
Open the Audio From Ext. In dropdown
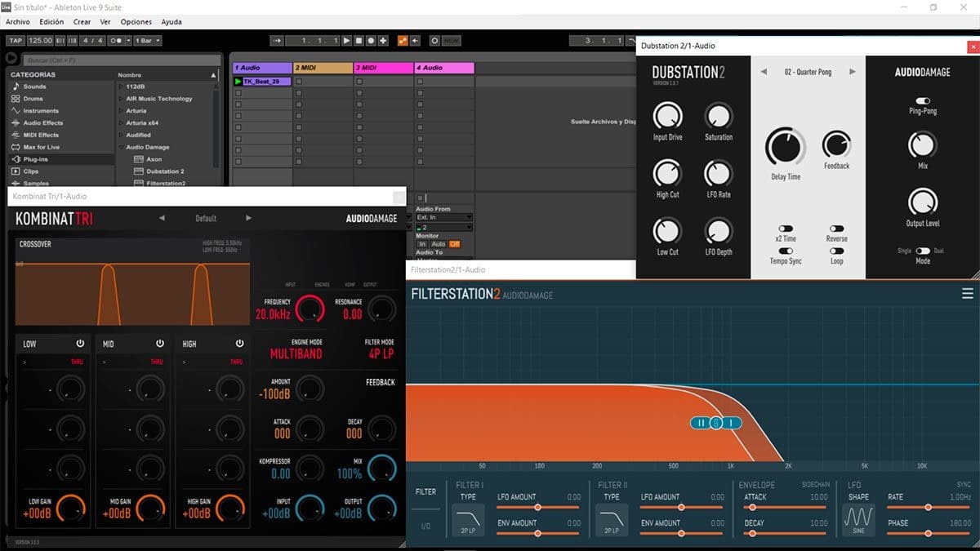click(x=444, y=217)
